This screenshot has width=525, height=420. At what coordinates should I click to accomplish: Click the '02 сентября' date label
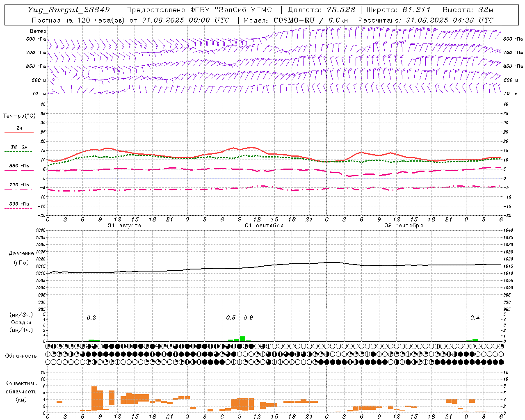point(404,226)
